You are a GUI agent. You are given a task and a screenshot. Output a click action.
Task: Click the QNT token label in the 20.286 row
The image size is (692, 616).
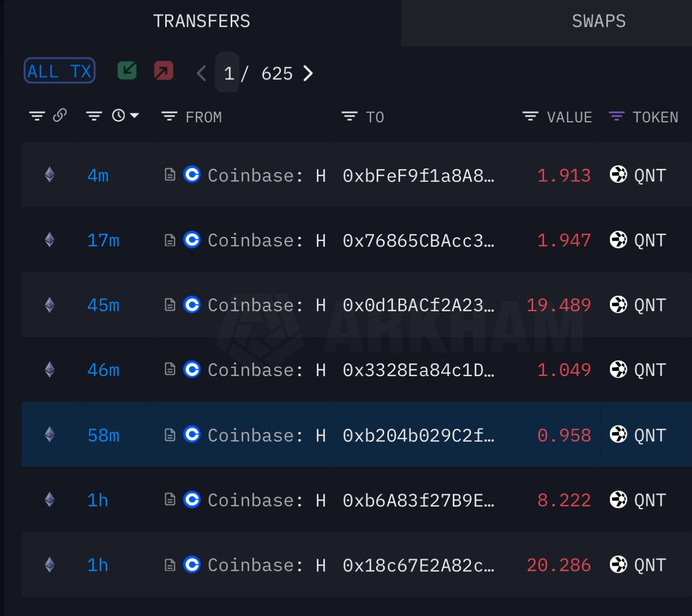(650, 565)
